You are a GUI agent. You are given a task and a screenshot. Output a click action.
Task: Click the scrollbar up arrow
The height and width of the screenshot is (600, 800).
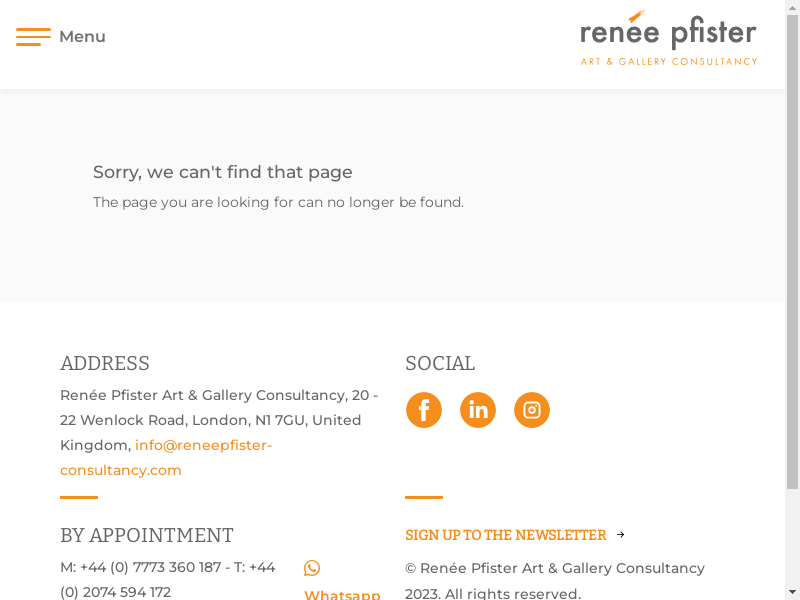tap(792, 8)
